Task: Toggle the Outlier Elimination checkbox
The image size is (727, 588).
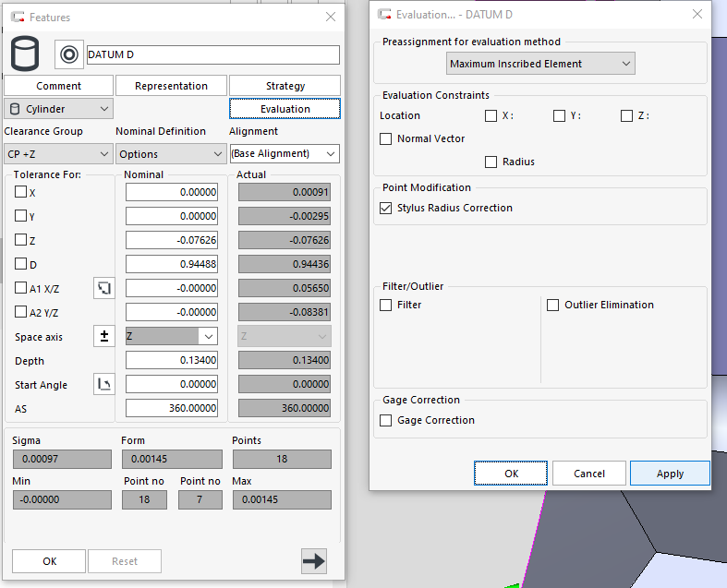Action: point(553,305)
